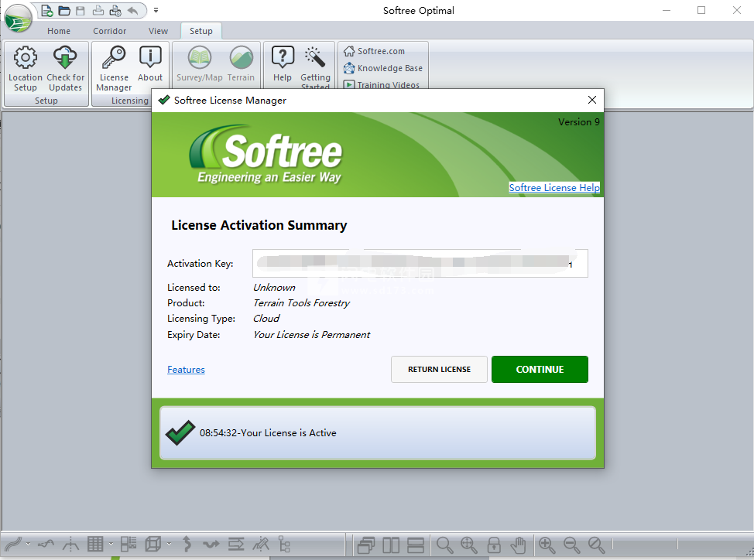754x560 pixels.
Task: Open the Knowledge Base ribbon link
Action: pyautogui.click(x=382, y=68)
